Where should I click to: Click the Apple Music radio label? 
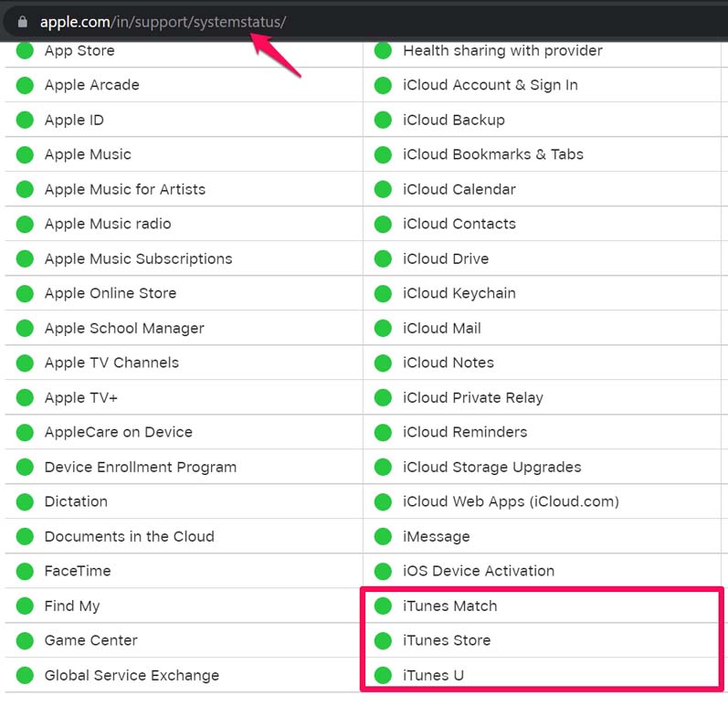[108, 224]
